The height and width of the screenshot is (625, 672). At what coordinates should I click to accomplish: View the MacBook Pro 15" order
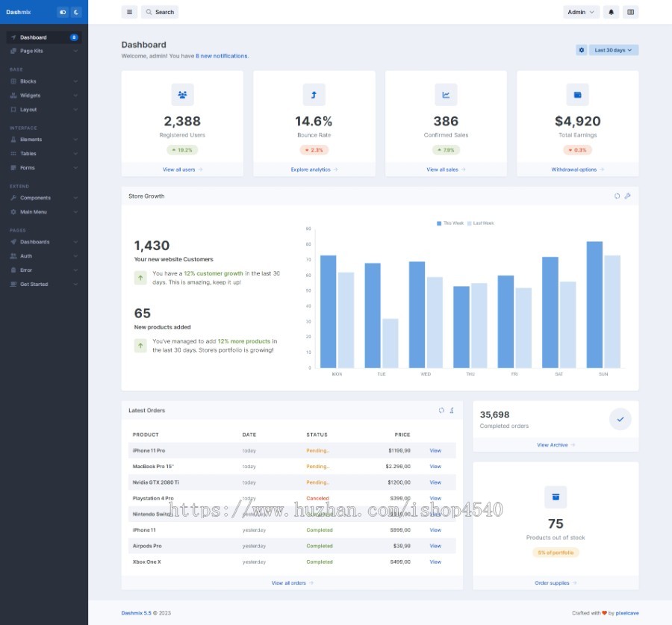[x=435, y=467]
